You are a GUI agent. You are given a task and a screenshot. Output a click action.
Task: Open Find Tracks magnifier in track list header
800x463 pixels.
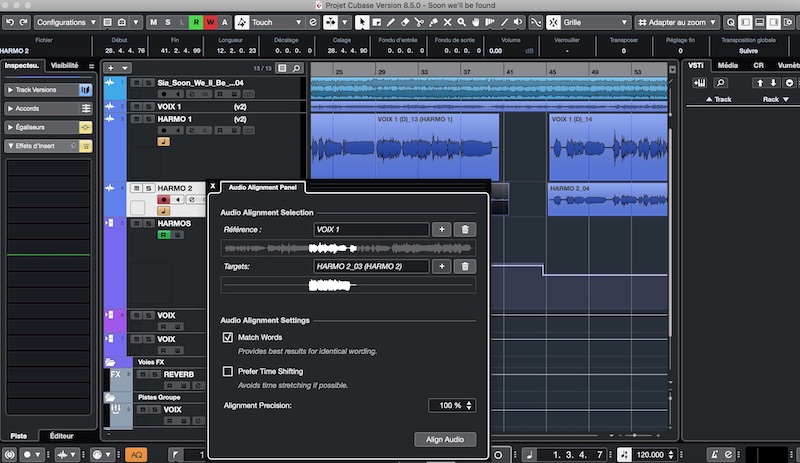point(296,68)
